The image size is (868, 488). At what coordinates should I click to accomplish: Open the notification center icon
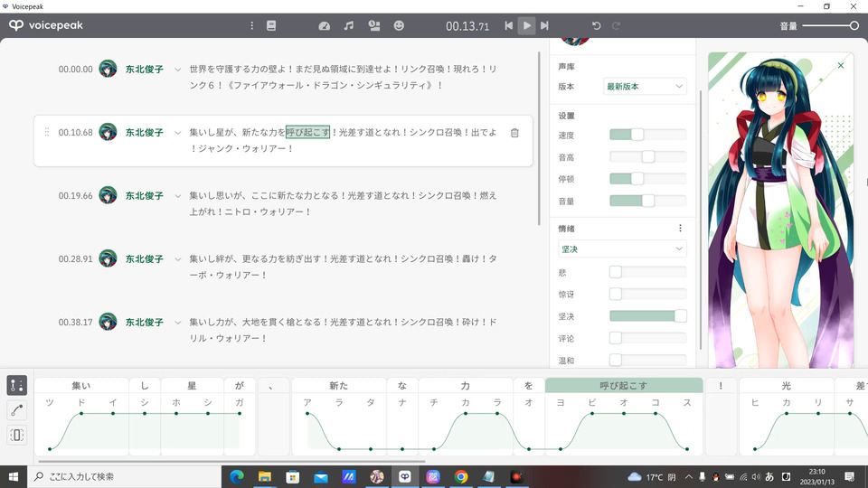850,476
